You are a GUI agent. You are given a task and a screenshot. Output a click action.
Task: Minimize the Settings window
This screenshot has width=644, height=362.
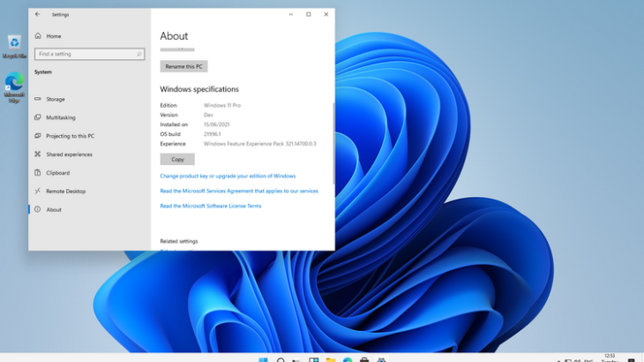291,14
